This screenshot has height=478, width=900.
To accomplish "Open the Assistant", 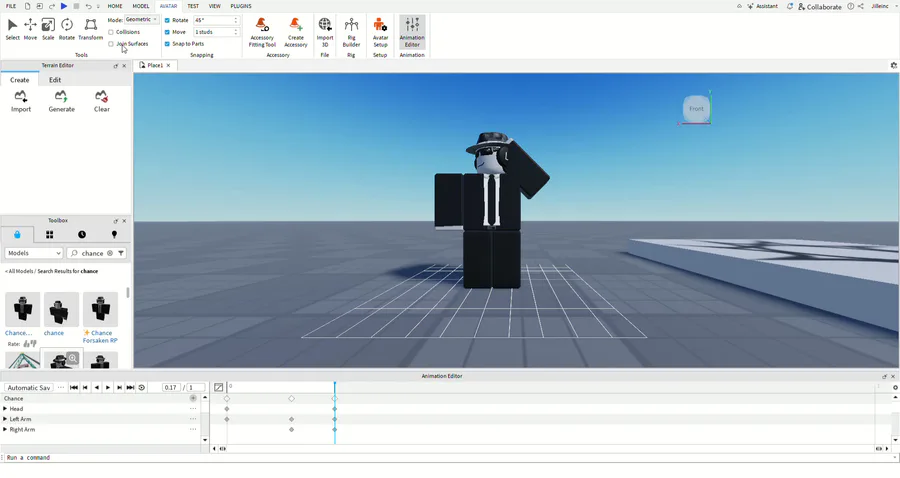I will tap(762, 6).
